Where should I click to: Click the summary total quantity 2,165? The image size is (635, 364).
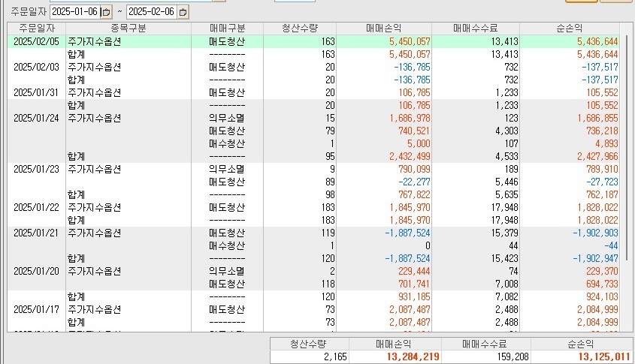tap(335, 356)
